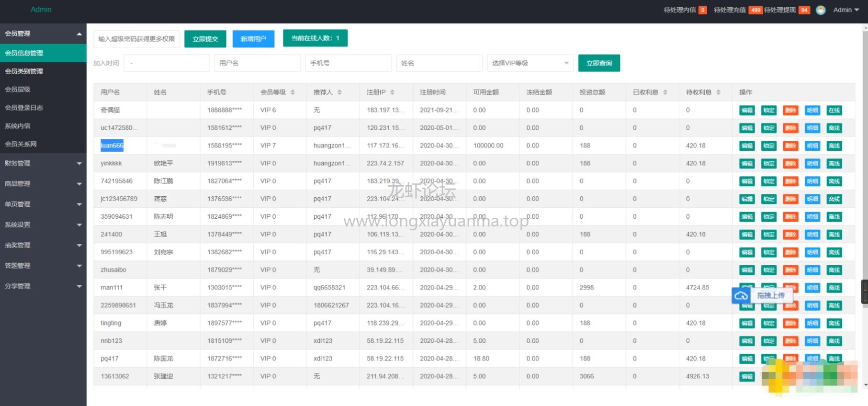This screenshot has height=406, width=868.
Task: Click the 当前在线人数 button
Action: [315, 38]
